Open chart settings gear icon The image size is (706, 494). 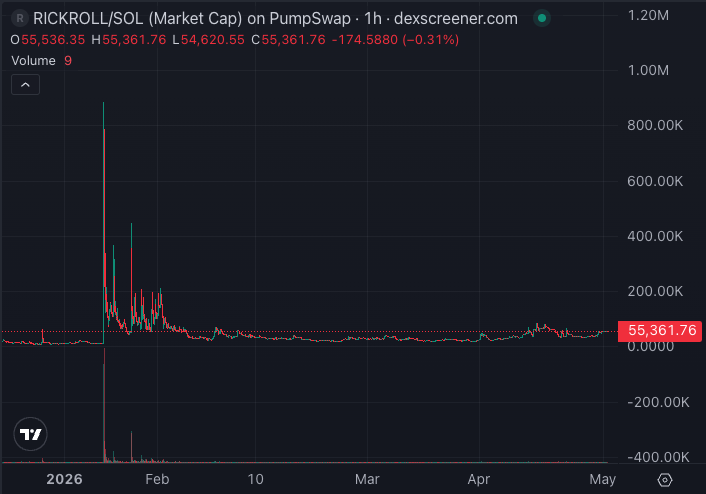pyautogui.click(x=665, y=480)
